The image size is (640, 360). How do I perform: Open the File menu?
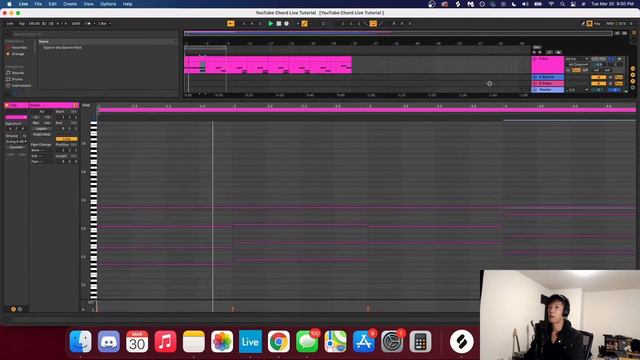[x=38, y=4]
